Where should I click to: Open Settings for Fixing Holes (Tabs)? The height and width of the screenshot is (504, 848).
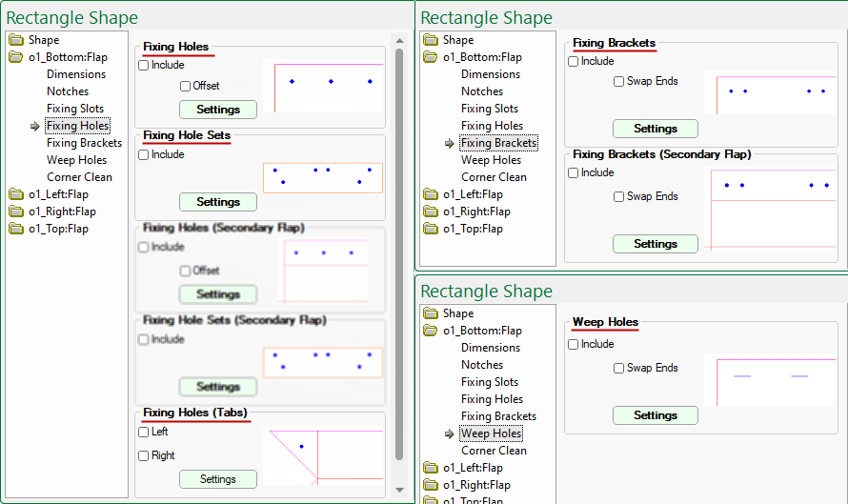(218, 479)
